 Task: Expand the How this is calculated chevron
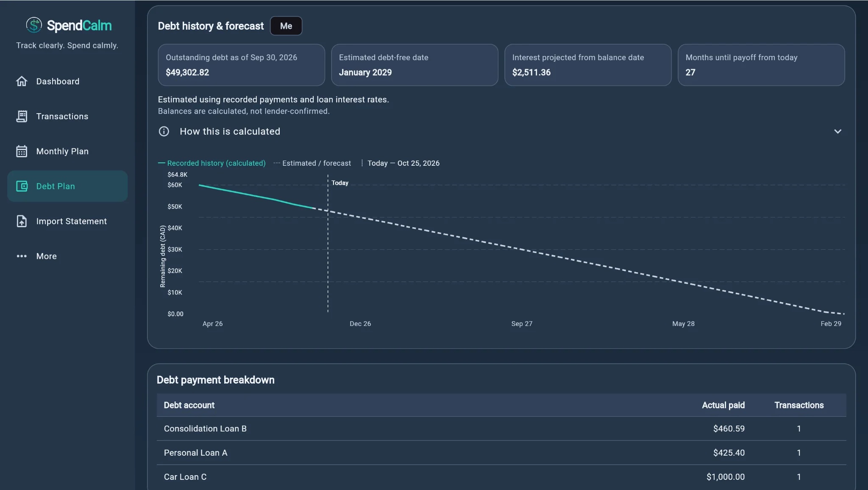pos(837,131)
